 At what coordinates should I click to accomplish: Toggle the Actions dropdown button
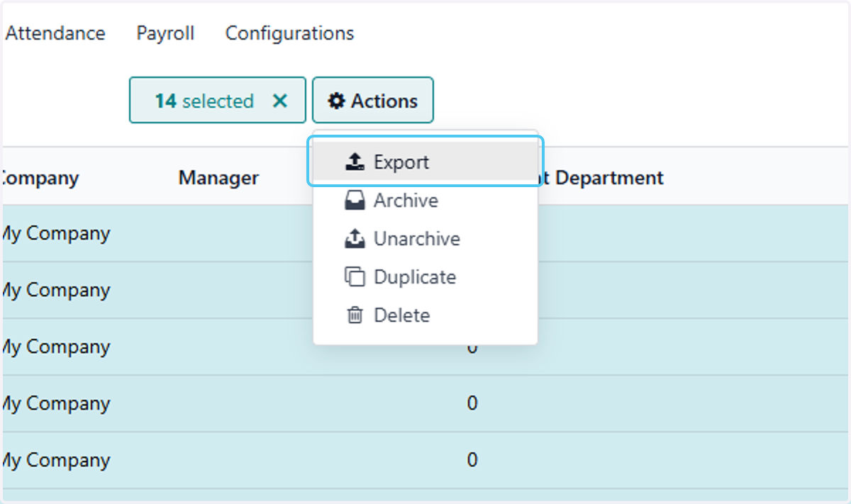tap(372, 101)
